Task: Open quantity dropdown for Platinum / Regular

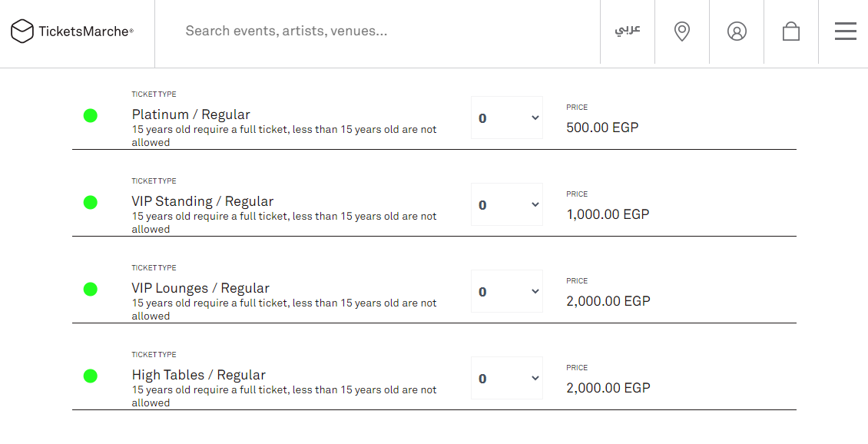Action: point(507,118)
